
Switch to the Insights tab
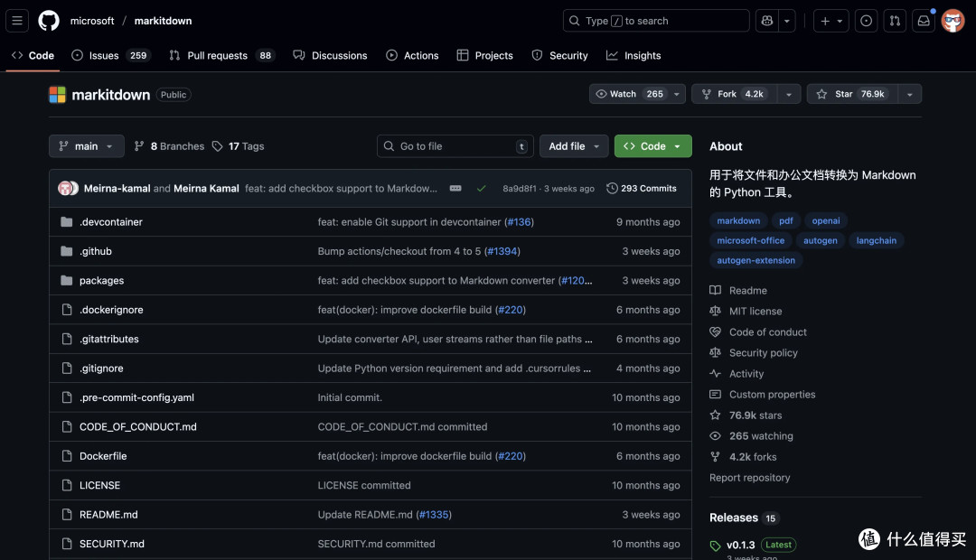tap(633, 55)
